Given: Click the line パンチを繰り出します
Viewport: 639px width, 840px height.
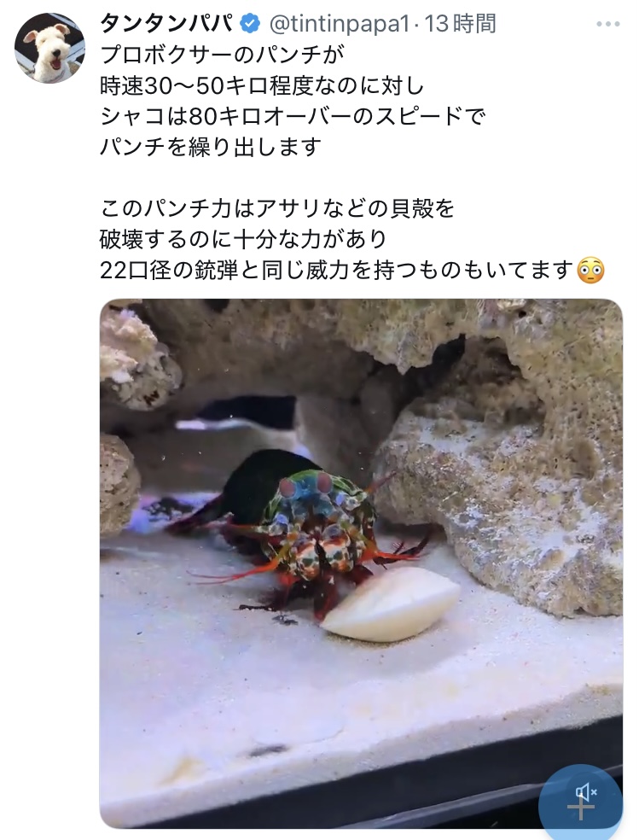Looking at the screenshot, I should pos(211,147).
